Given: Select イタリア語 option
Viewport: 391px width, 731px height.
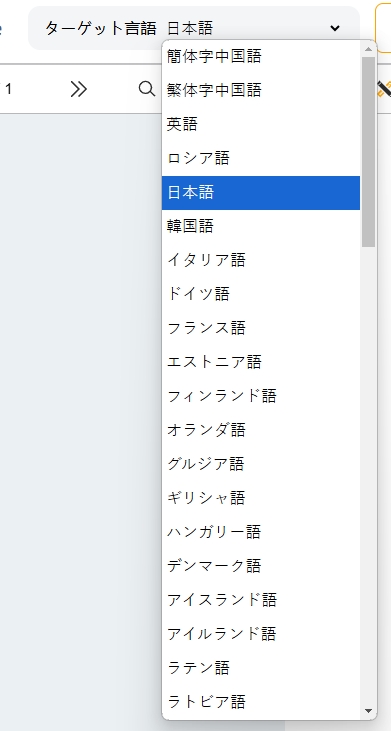Looking at the screenshot, I should (x=261, y=260).
